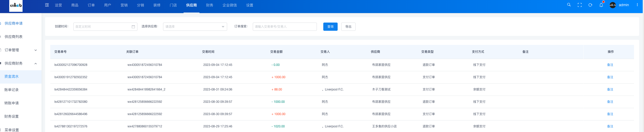This screenshot has width=644, height=132.
Task: Collapse sidebar using menu fold icon
Action: [x=47, y=5]
